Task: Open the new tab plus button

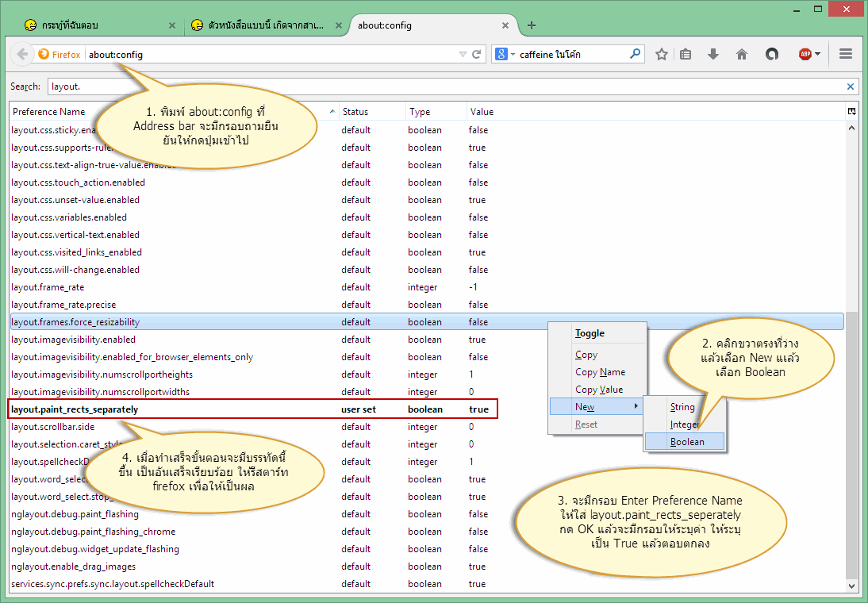Action: pyautogui.click(x=532, y=25)
